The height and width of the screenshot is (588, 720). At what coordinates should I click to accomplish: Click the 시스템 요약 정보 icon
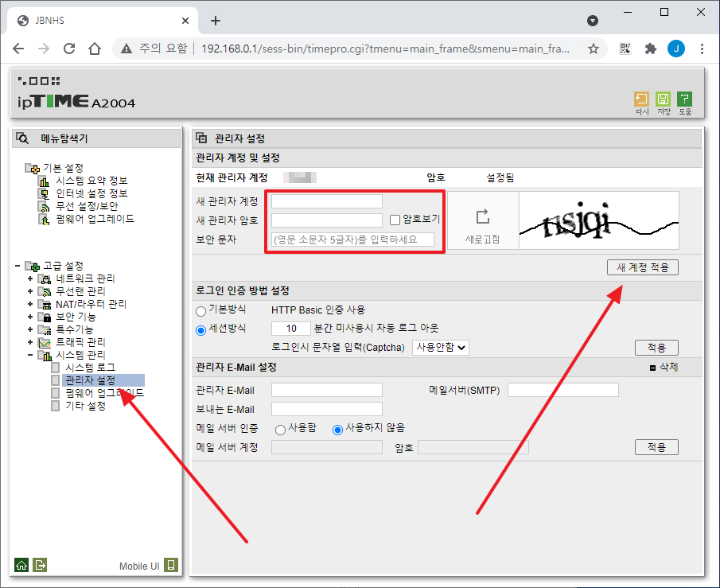[x=44, y=181]
